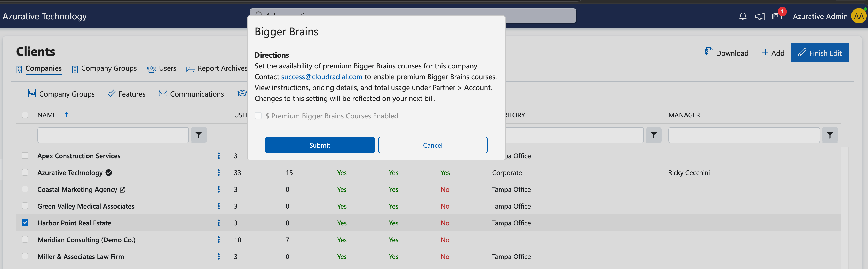Click the success@cloudradial.com email link
The height and width of the screenshot is (269, 868).
[x=322, y=77]
